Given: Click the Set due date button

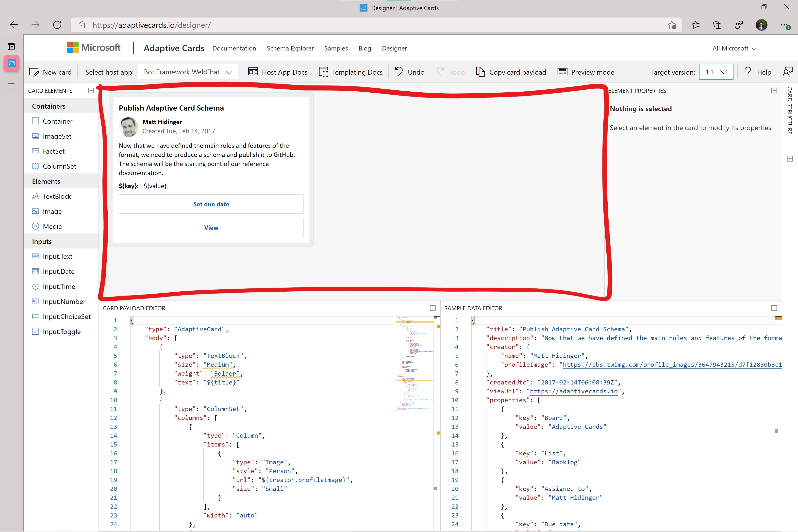Looking at the screenshot, I should tap(211, 204).
